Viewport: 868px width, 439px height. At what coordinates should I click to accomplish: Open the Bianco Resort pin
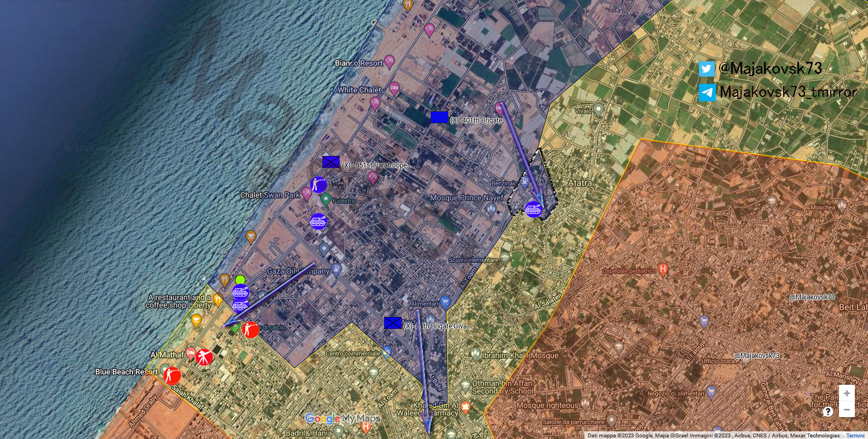coord(389,61)
